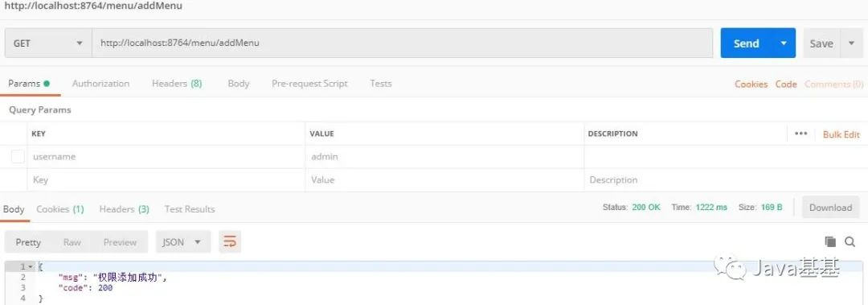Switch to the Authorization tab
Image resolution: width=868 pixels, height=305 pixels.
[x=100, y=84]
